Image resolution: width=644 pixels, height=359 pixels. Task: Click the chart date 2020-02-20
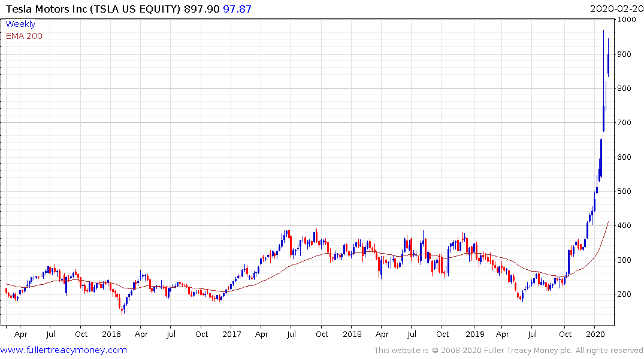click(x=616, y=9)
